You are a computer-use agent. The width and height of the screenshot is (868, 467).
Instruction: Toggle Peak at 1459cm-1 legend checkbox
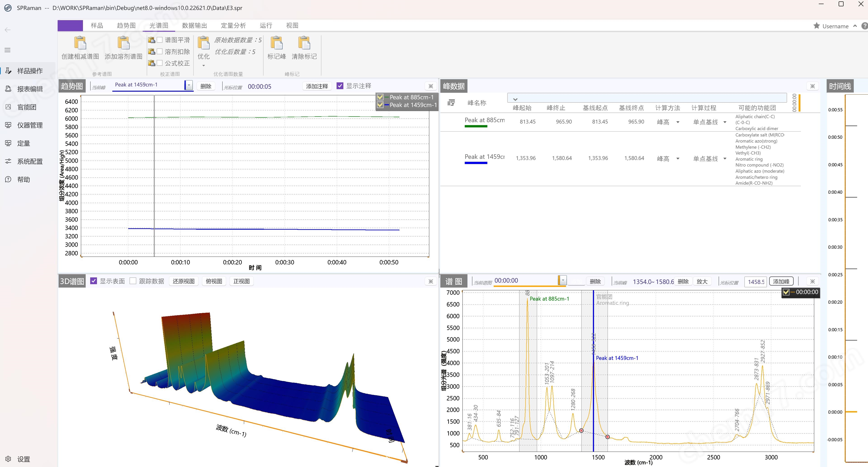[x=380, y=105]
